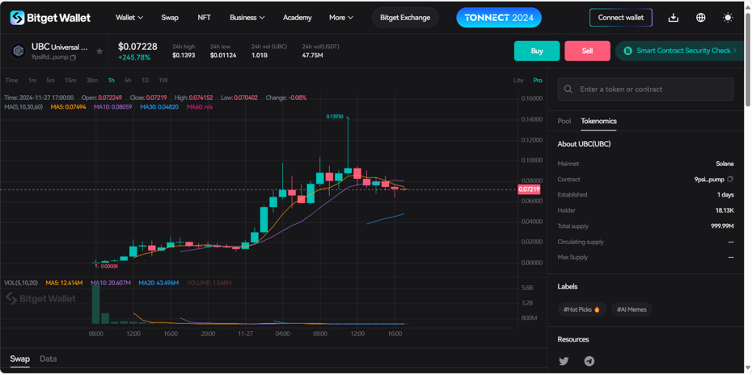
Task: Go to Bitget Exchange
Action: [405, 18]
